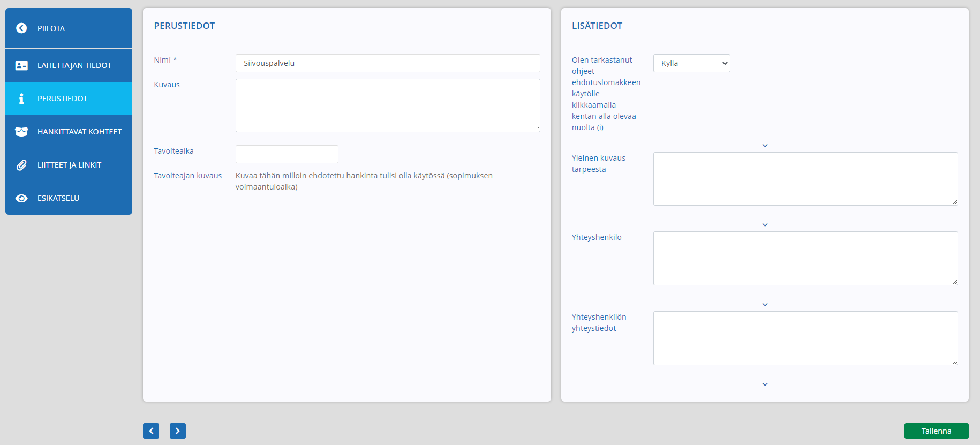The width and height of the screenshot is (980, 445).
Task: Switch to Liitteet ja linkit section
Action: [69, 165]
